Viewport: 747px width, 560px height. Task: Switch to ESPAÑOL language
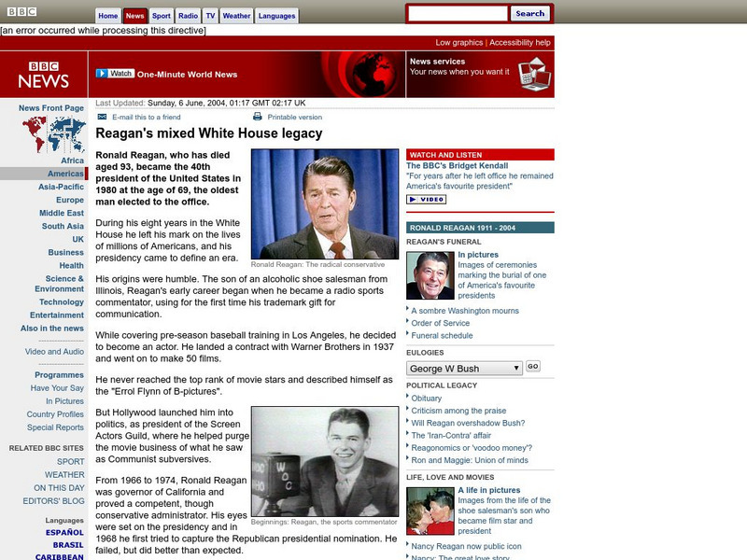point(64,532)
